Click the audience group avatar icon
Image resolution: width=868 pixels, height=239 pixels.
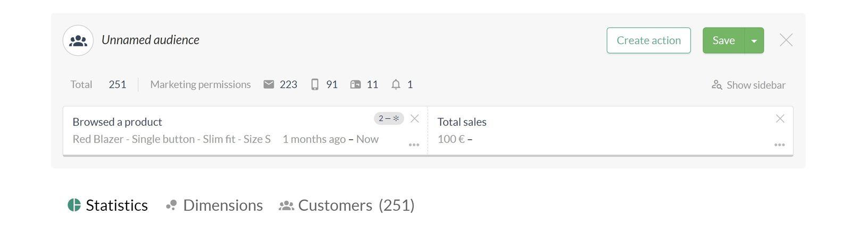(x=78, y=40)
